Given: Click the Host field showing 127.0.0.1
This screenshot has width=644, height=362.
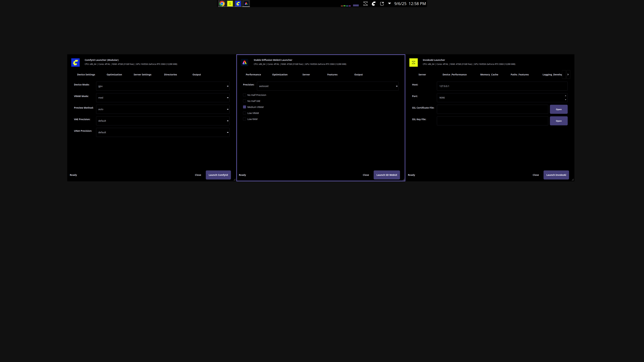Looking at the screenshot, I should (x=502, y=86).
